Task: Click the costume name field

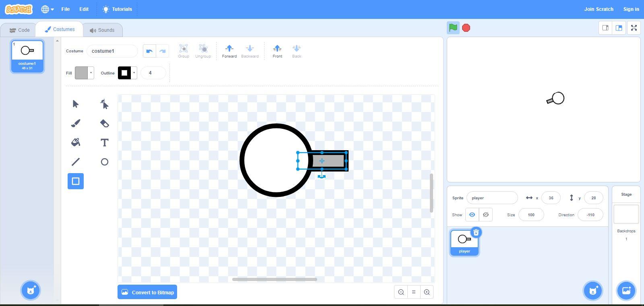Action: (112, 51)
